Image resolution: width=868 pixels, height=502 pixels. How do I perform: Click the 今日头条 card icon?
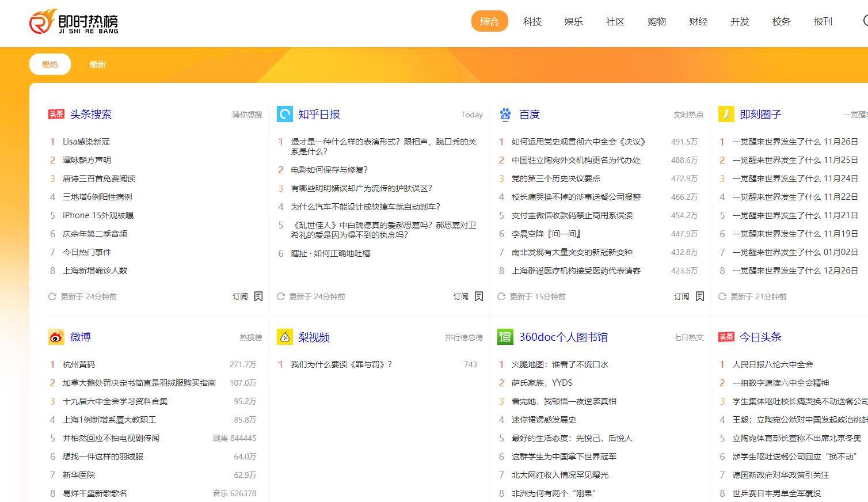point(726,337)
